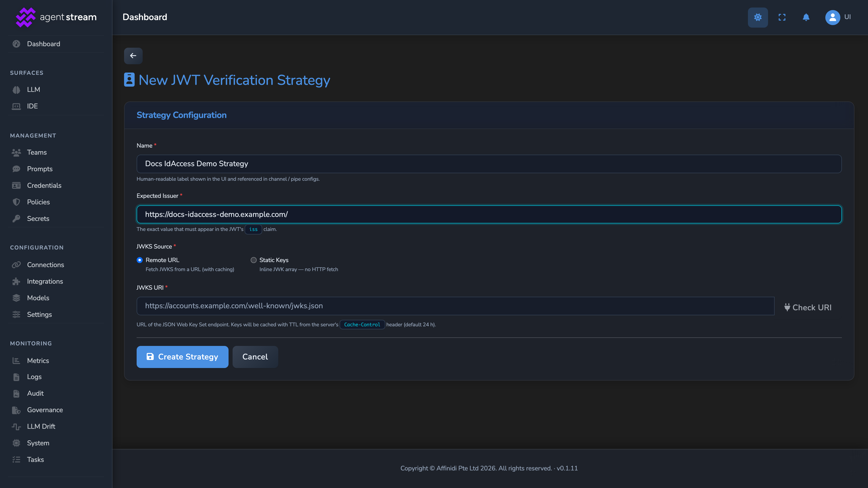
Task: Click the Logs document icon
Action: click(16, 377)
